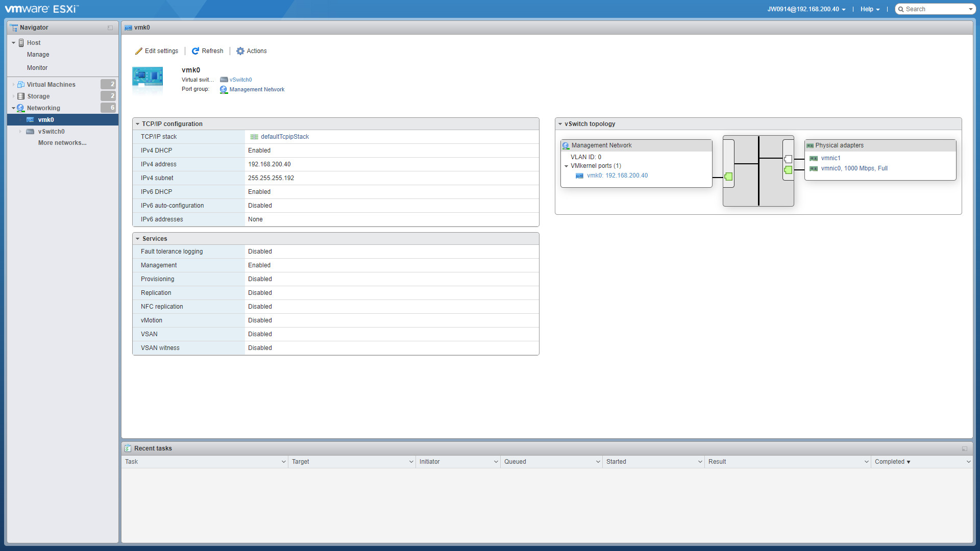Click in the Search input field

[936, 9]
